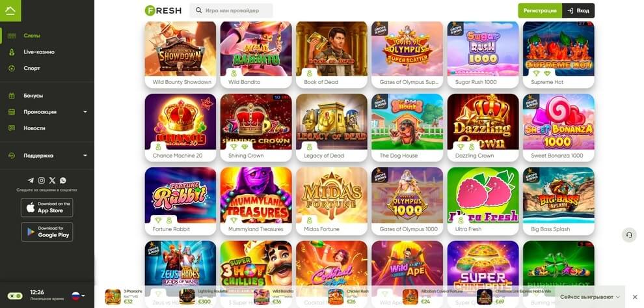Expand the Промоакции submenu
The height and width of the screenshot is (308, 644).
(85, 112)
